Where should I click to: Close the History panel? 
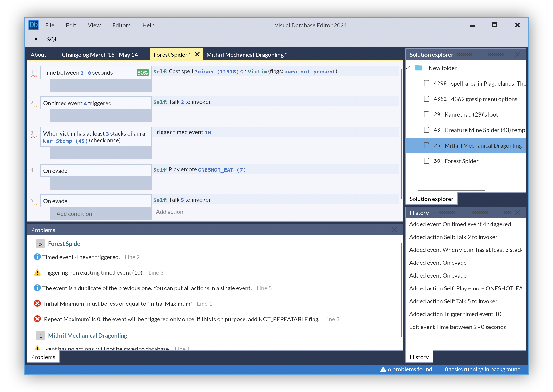(517, 213)
